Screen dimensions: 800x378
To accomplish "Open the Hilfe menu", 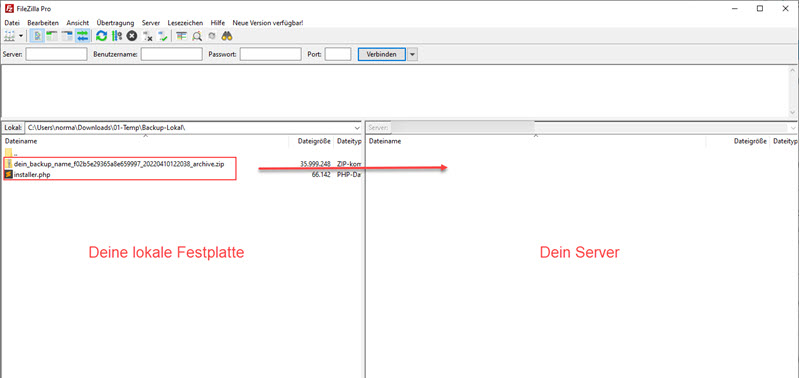I will [218, 23].
